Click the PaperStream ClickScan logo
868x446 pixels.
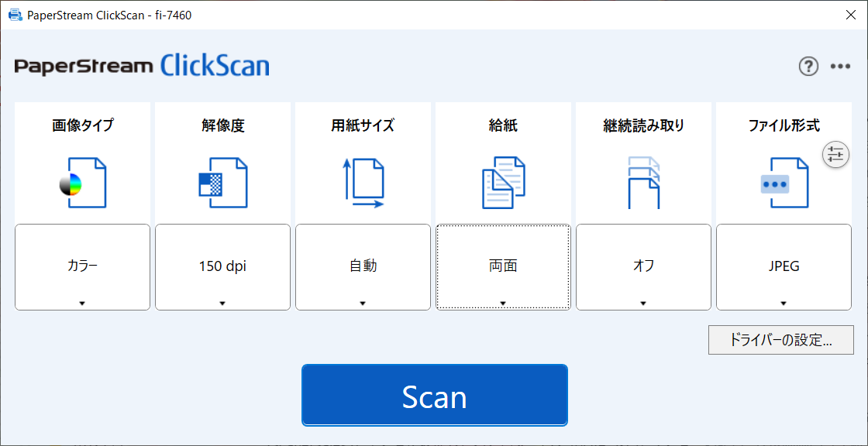pyautogui.click(x=143, y=66)
